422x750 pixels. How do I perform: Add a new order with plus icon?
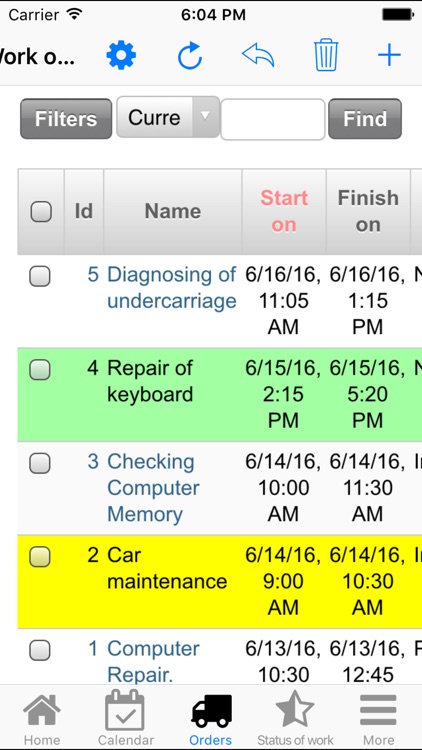[389, 55]
